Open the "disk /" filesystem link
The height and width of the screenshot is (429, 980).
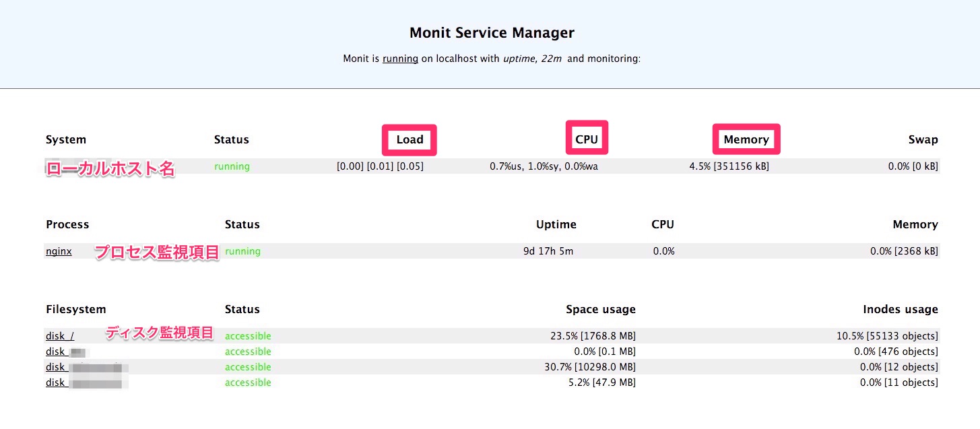coord(60,335)
